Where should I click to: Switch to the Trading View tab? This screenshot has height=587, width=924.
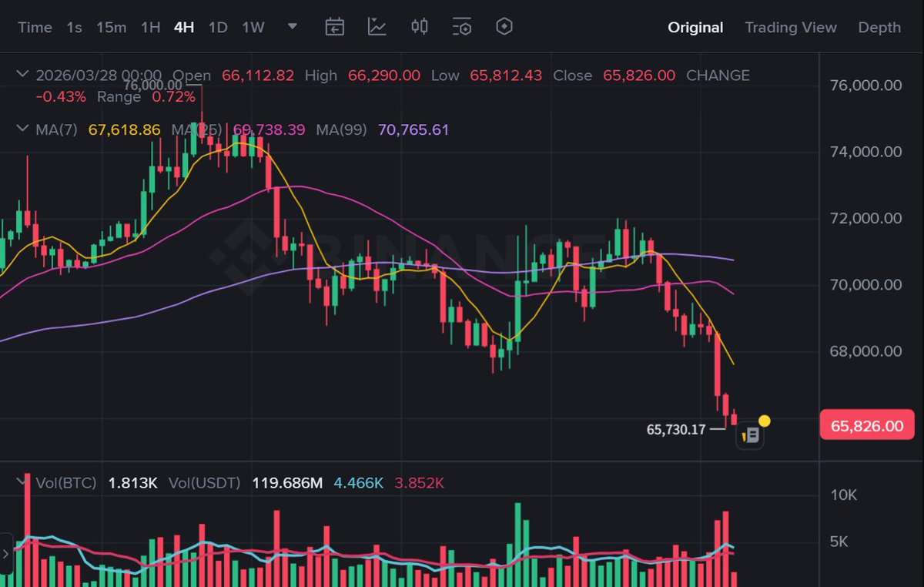pyautogui.click(x=790, y=27)
